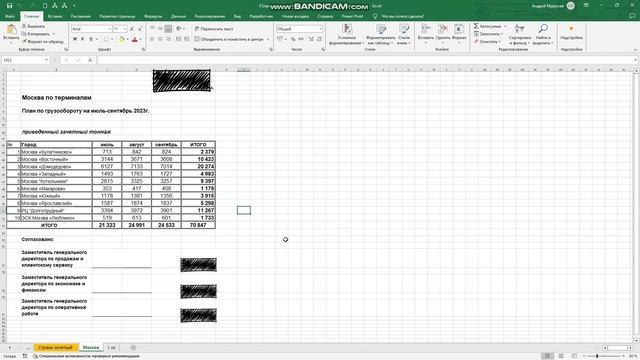Open the Fill color dropdown arrow
Image resolution: width=640 pixels, height=360 pixels.
tap(127, 40)
